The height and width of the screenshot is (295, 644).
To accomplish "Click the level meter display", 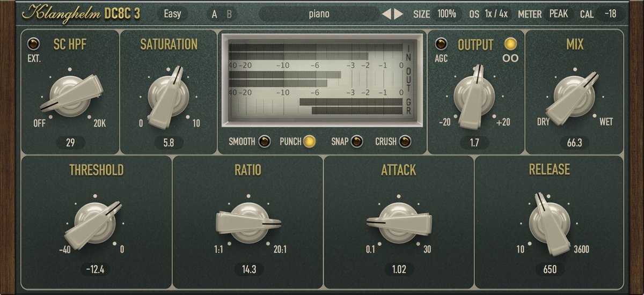I will (322, 80).
